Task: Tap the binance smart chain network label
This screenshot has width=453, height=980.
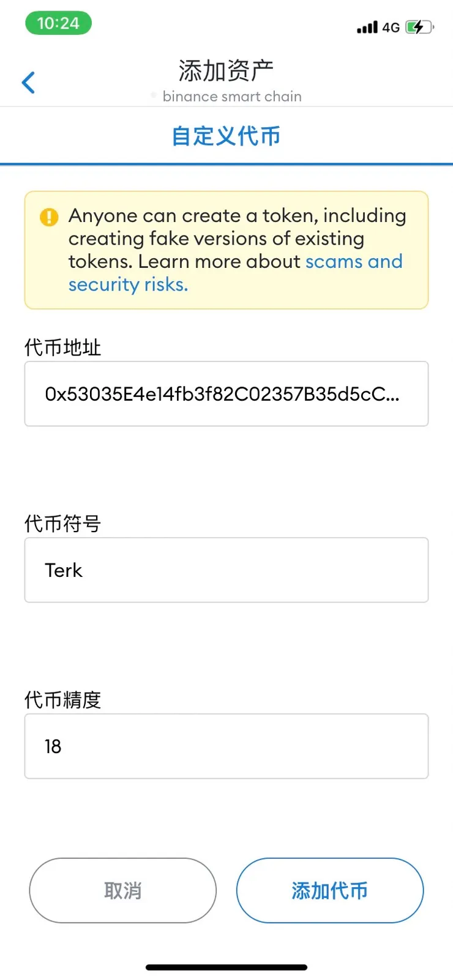Action: pyautogui.click(x=232, y=96)
